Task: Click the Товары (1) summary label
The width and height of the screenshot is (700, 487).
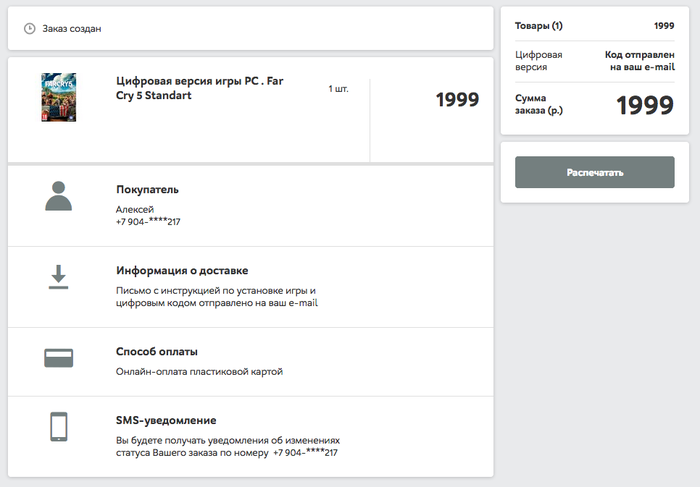Action: [x=539, y=26]
